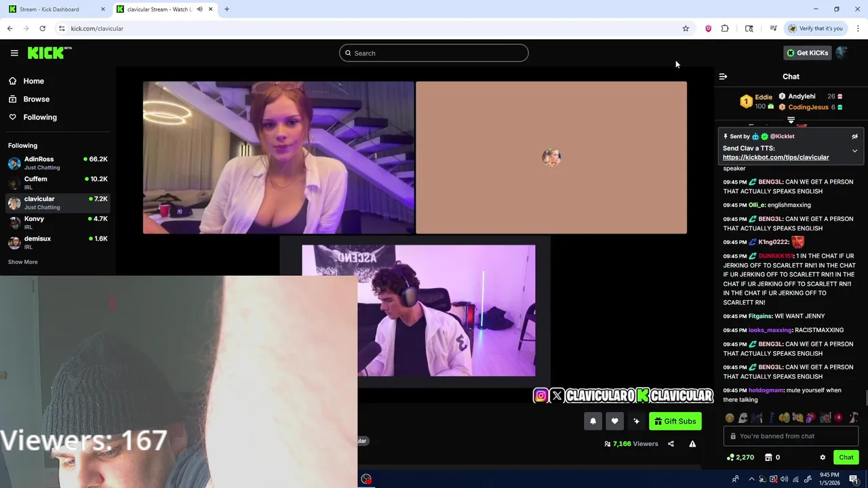
Task: Open the taskbar volume control
Action: click(x=784, y=479)
